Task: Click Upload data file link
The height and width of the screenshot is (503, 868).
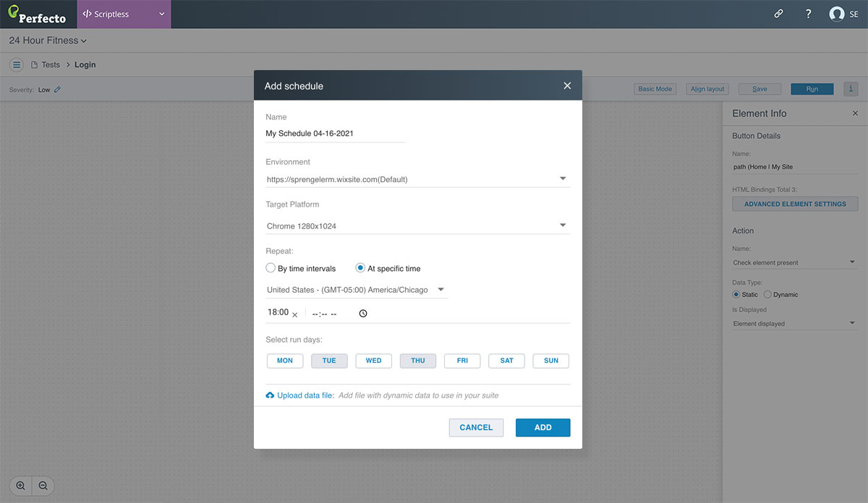Action: tap(305, 395)
